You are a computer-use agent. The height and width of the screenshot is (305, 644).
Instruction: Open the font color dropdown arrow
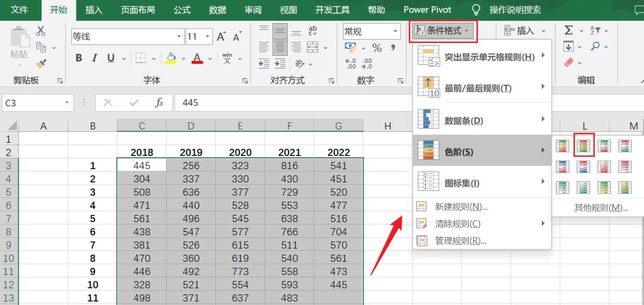(x=209, y=59)
